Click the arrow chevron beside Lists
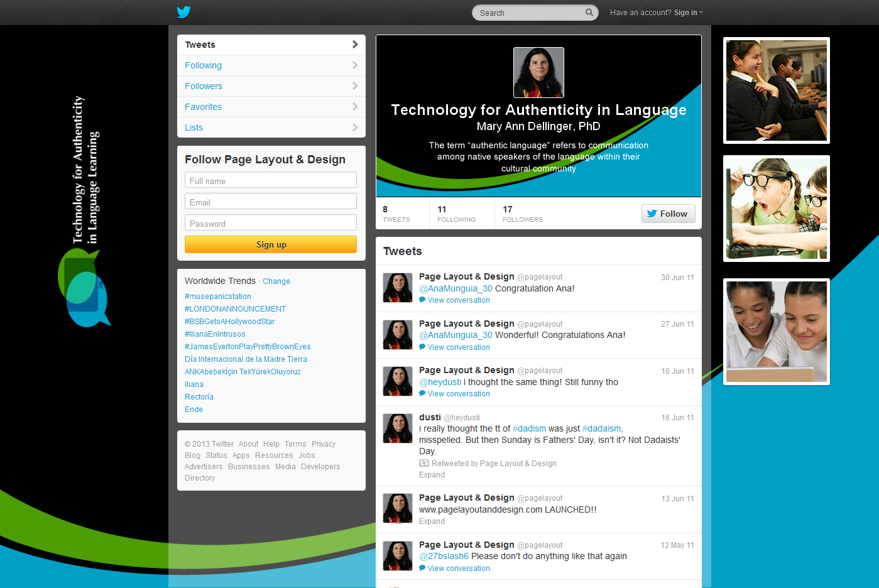The width and height of the screenshot is (879, 588). pyautogui.click(x=355, y=128)
